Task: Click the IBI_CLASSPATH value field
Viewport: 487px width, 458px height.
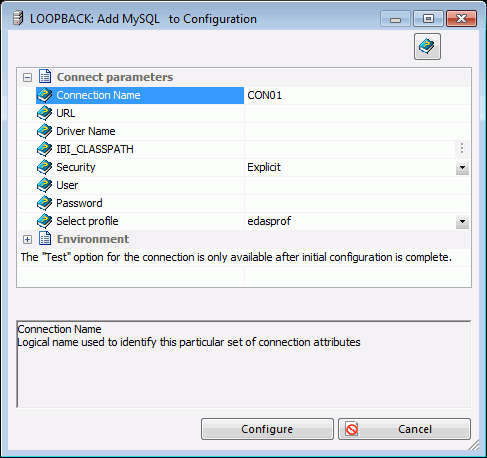Action: (350, 149)
